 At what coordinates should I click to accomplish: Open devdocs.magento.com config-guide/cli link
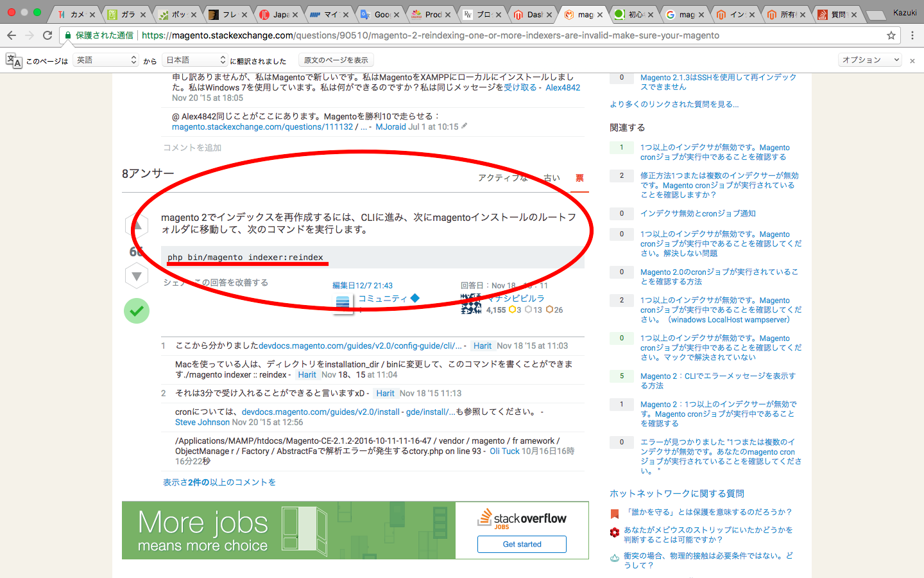[360, 346]
